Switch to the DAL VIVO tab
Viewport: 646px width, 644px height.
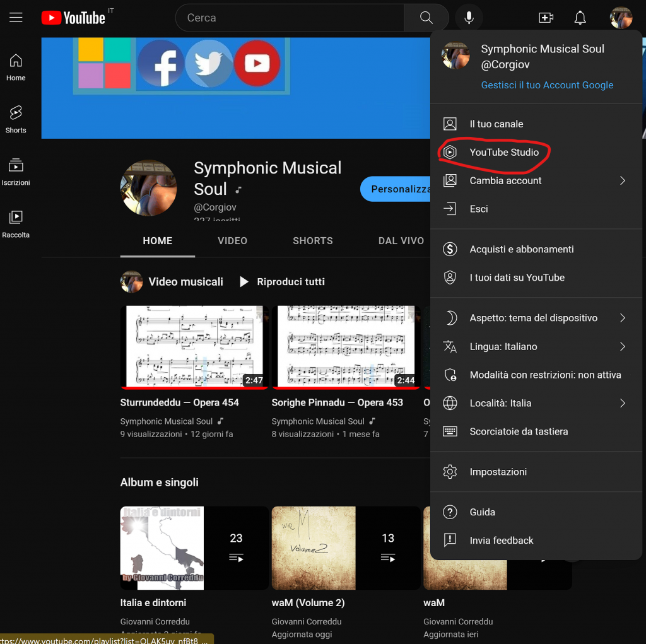pyautogui.click(x=401, y=241)
